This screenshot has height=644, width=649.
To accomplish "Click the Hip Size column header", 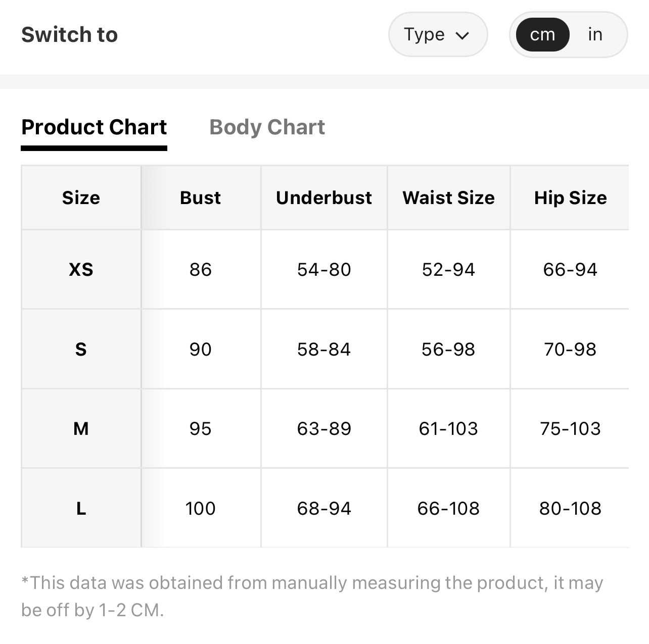I will pyautogui.click(x=570, y=197).
